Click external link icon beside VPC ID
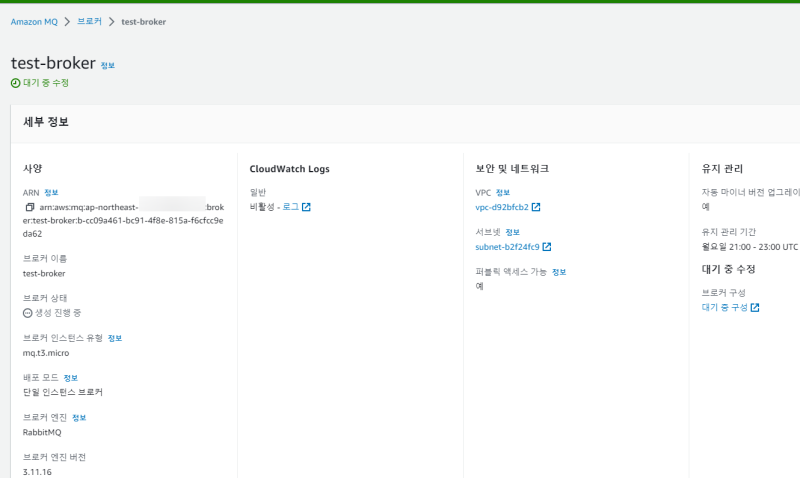The width and height of the screenshot is (800, 478). pos(536,207)
